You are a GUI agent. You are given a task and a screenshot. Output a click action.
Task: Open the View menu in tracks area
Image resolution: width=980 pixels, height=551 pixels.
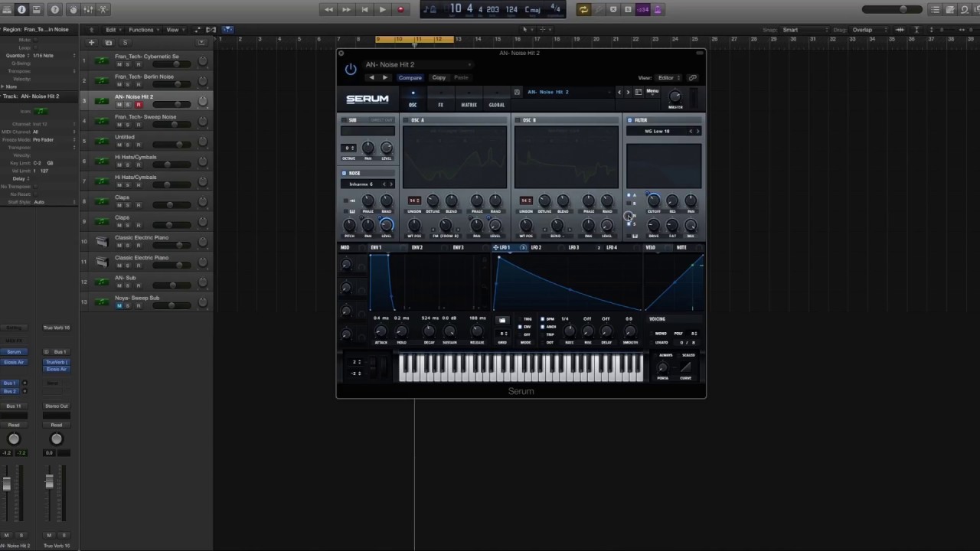(175, 30)
